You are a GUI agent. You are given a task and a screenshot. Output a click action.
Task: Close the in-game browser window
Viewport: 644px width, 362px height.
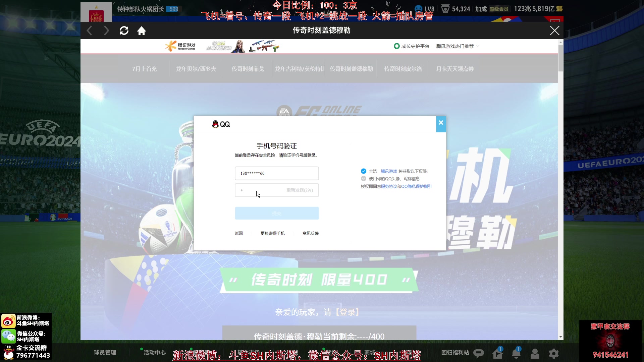pos(554,31)
